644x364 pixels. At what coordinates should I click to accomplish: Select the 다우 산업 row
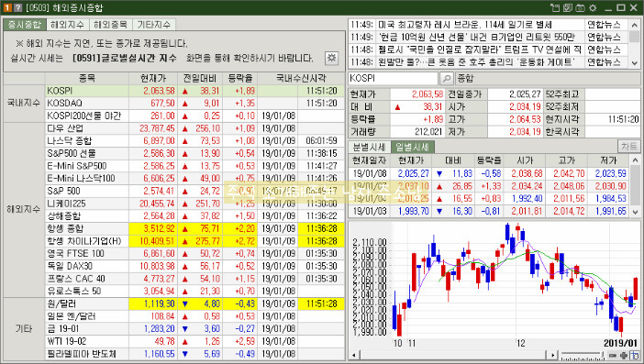pos(195,128)
